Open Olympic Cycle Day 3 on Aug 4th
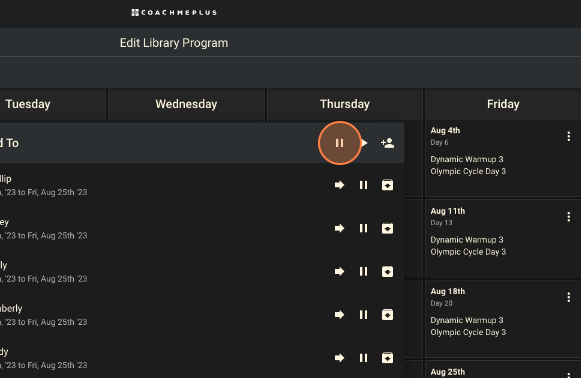Viewport: 581px width, 378px height. [x=468, y=172]
